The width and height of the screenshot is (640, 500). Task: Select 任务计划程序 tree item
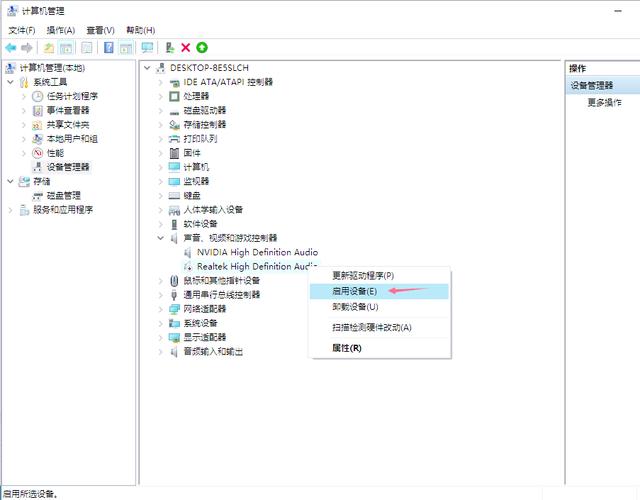pyautogui.click(x=72, y=96)
